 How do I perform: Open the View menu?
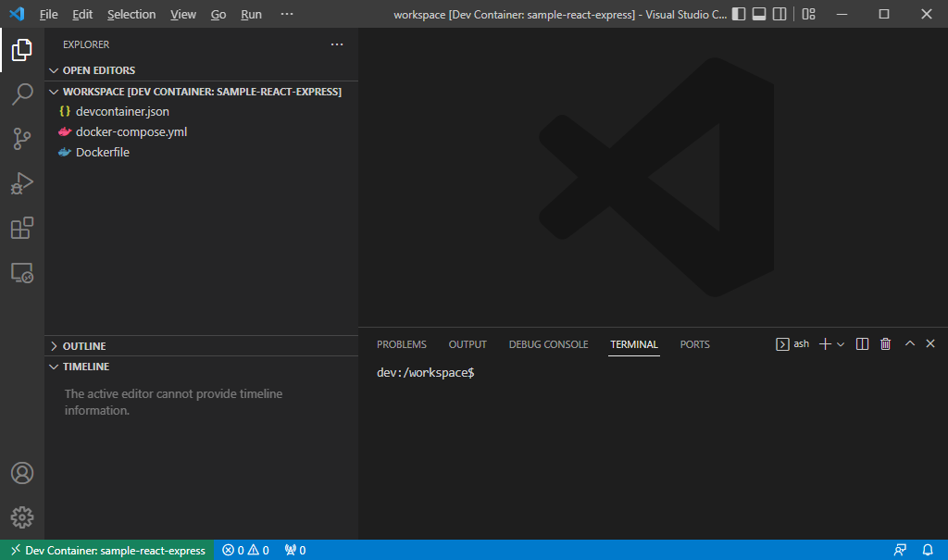click(x=183, y=14)
